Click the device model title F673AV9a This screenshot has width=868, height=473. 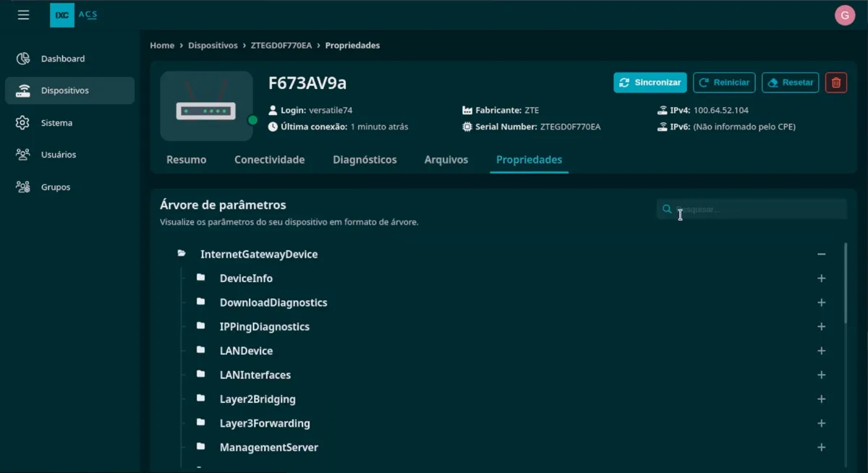(307, 82)
